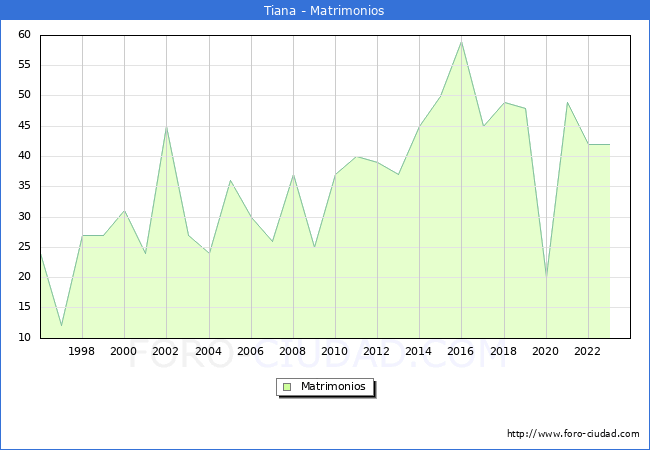Click the x-axis label 2002
650x450 pixels.
(x=165, y=351)
